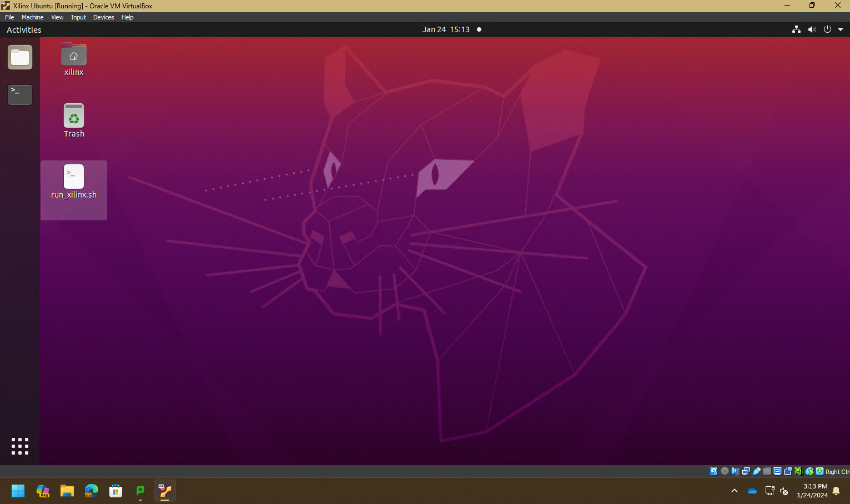850x504 pixels.
Task: Launch Terminal from the Ubuntu dock
Action: point(20,94)
